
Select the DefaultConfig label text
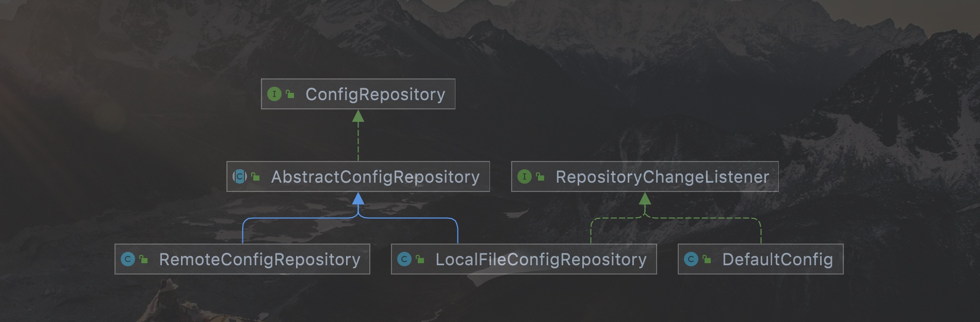pyautogui.click(x=777, y=260)
